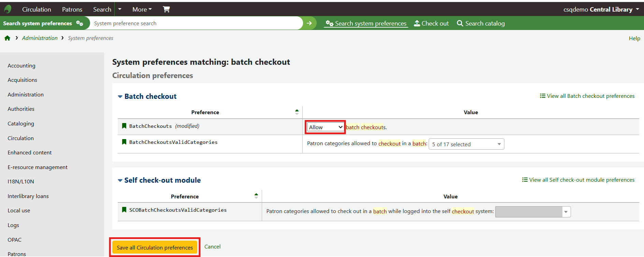Save all Circulation preferences
The image size is (644, 257).
click(x=155, y=247)
